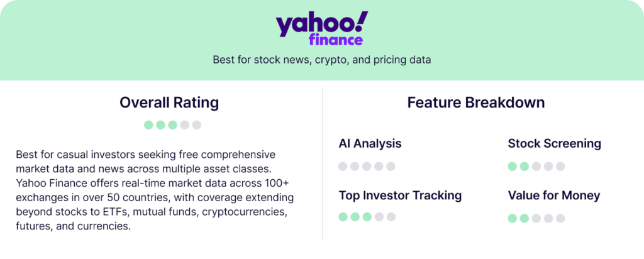This screenshot has width=644, height=259.
Task: Click the Overall Rating heading
Action: click(x=169, y=102)
